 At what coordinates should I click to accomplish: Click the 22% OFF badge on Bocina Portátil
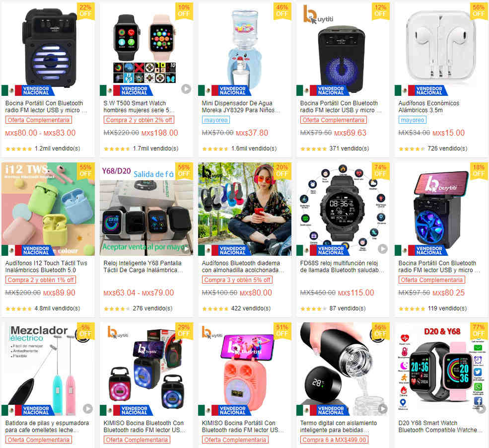(85, 11)
